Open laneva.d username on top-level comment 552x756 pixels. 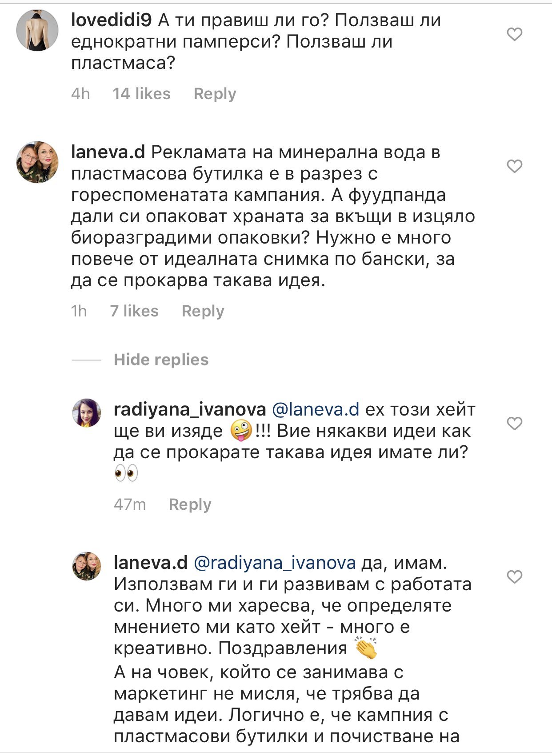[x=108, y=152]
